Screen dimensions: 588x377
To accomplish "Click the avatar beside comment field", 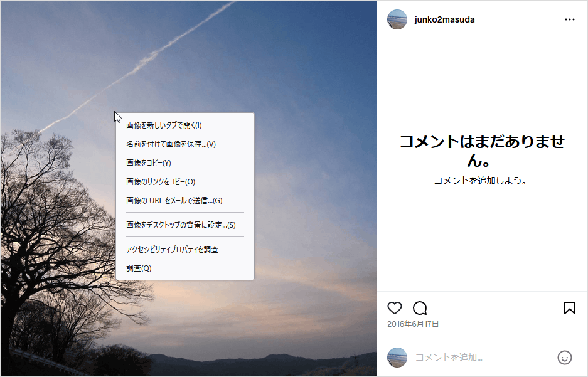I will [x=397, y=358].
